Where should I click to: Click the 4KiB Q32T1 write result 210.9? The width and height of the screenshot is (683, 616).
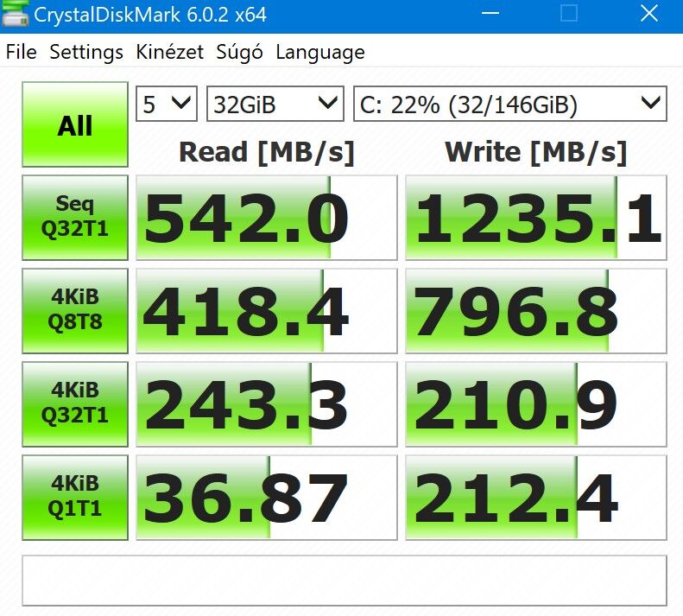pos(536,404)
